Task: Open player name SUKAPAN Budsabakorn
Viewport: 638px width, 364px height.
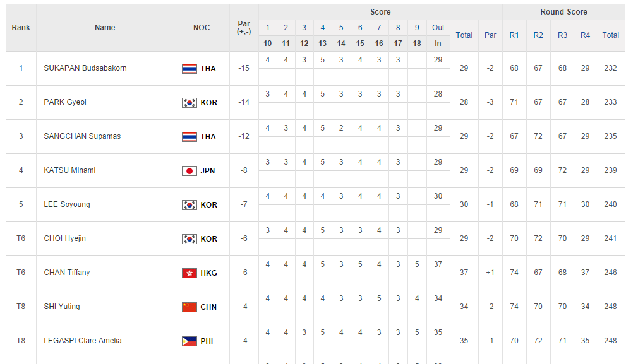Action: click(85, 68)
